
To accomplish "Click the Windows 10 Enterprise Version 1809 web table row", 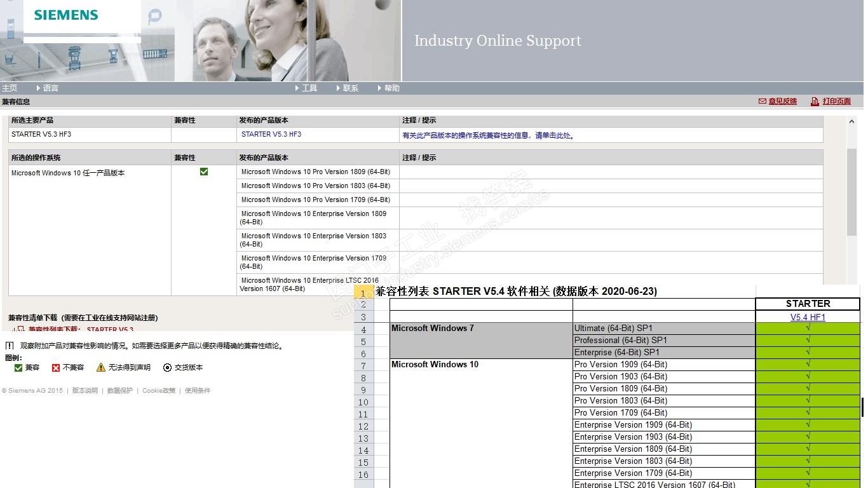I will click(x=529, y=218).
